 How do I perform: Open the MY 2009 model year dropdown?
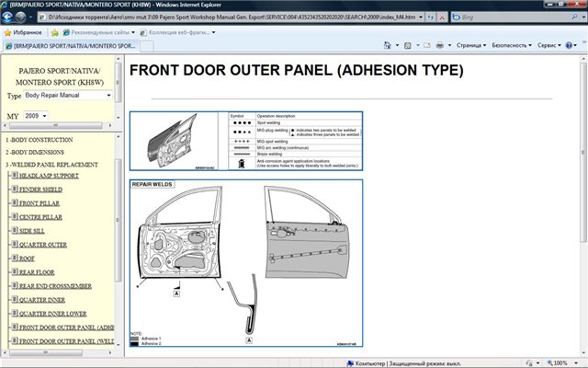36,116
